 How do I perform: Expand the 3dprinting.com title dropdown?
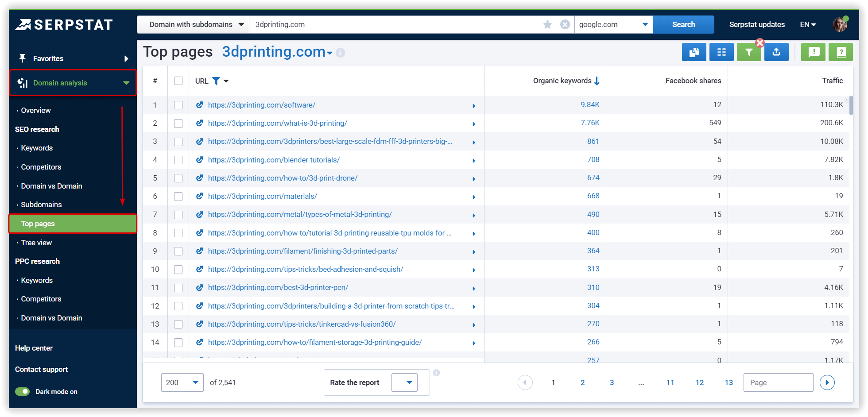click(x=330, y=54)
